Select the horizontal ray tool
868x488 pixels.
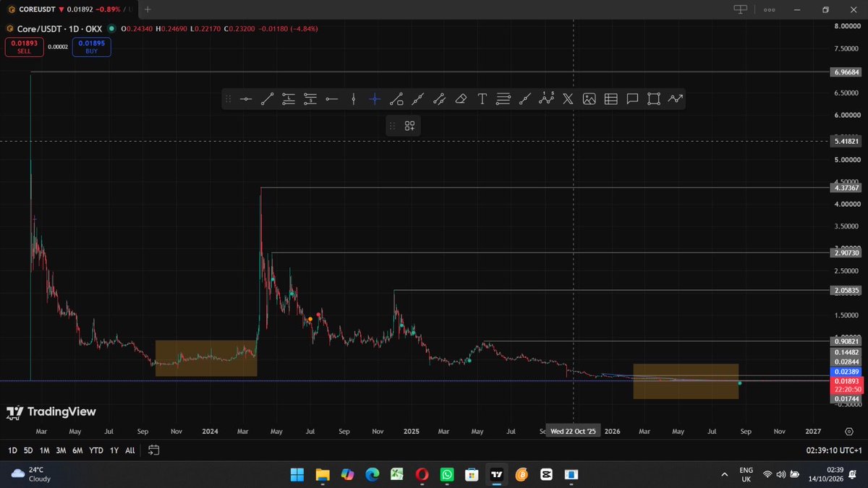click(x=331, y=99)
